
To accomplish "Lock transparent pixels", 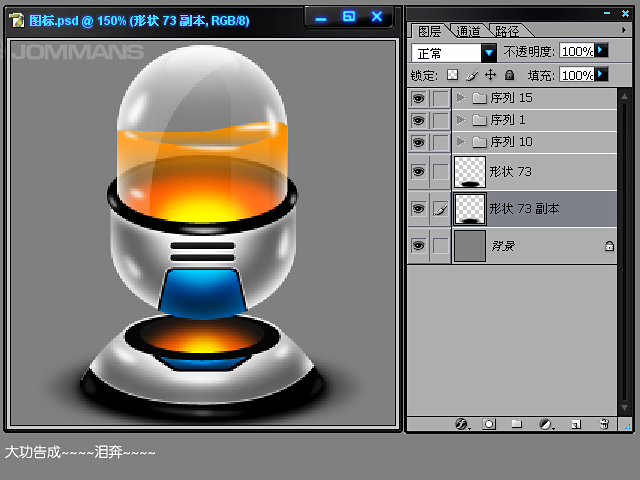I will click(x=451, y=75).
